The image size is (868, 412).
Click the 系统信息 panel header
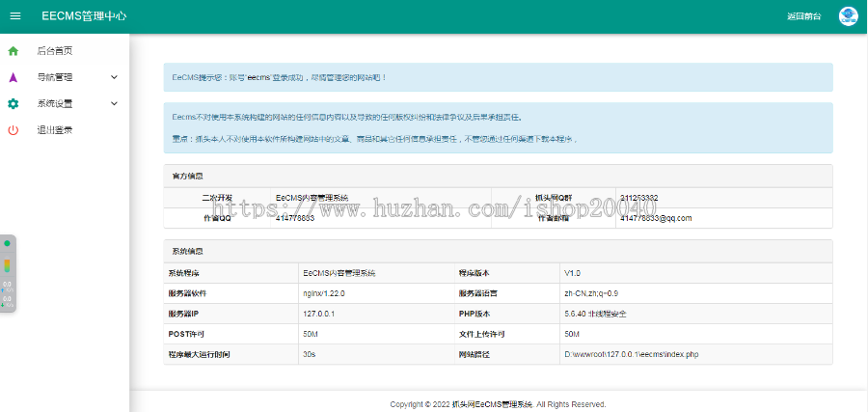coord(499,252)
